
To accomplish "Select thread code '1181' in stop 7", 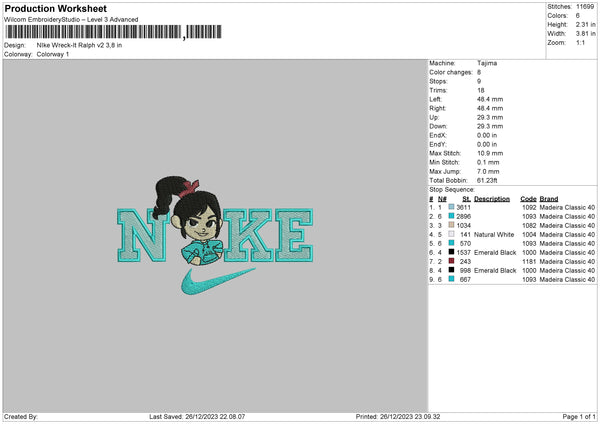I will [529, 261].
